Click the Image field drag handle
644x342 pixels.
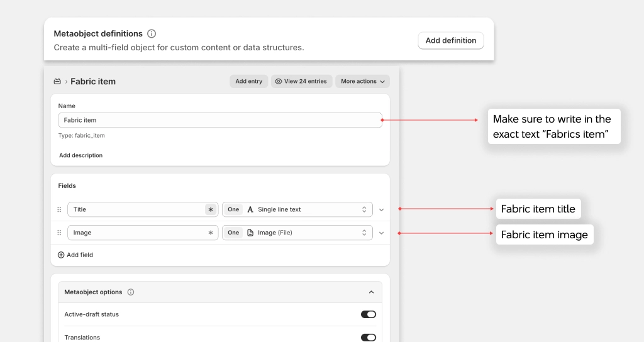click(x=59, y=233)
